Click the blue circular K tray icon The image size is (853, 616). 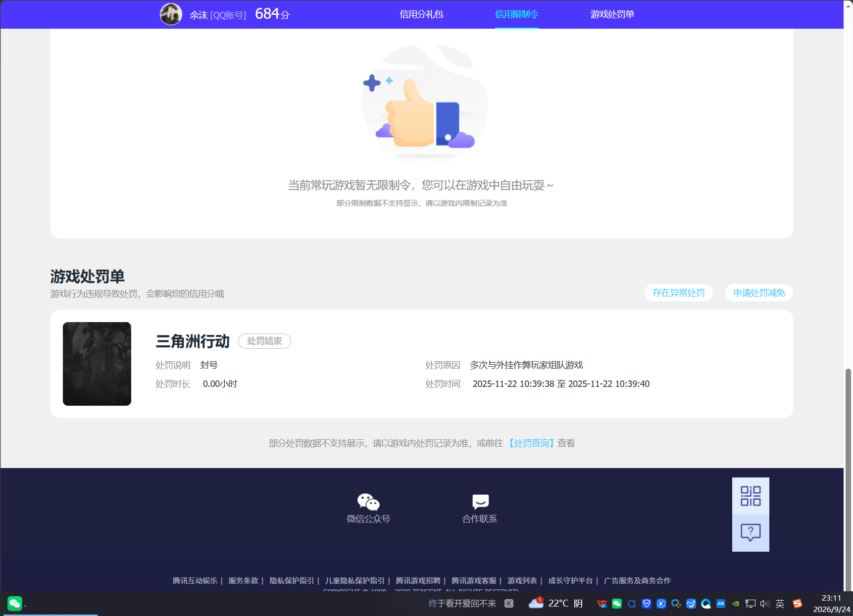pos(661,604)
